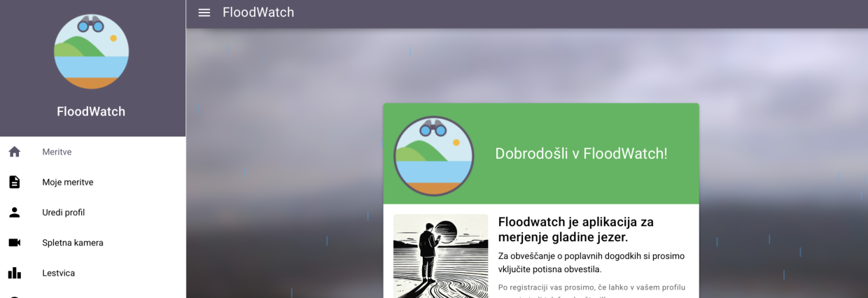Click the paragraph about potisna obvestila
868x298 pixels.
point(591,262)
